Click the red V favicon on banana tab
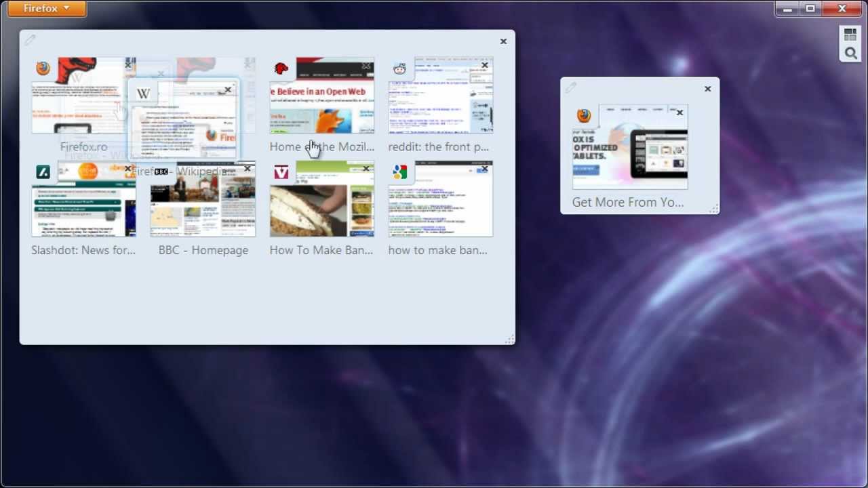 tap(281, 172)
